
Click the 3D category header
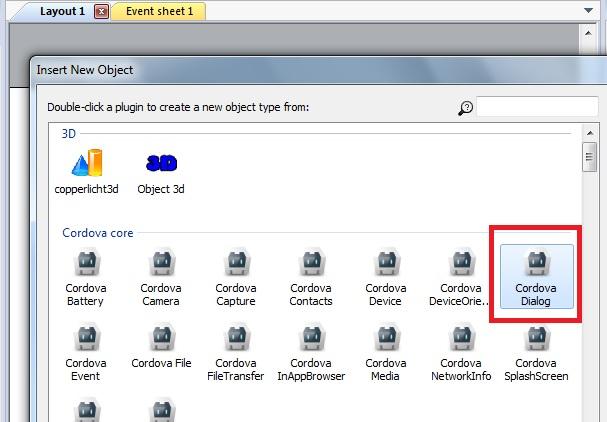click(69, 134)
